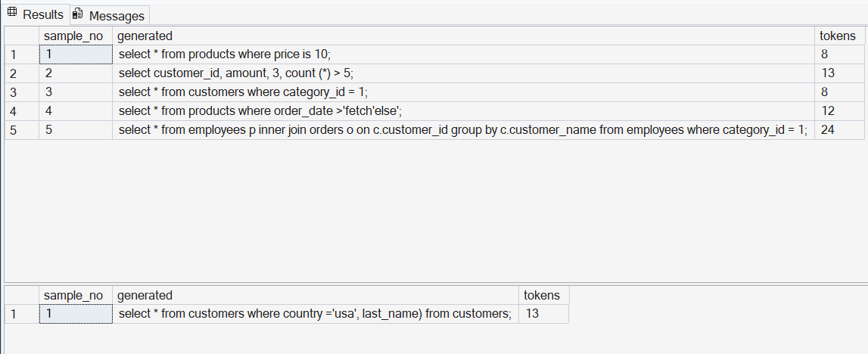Select the row 5 header in the top grid
The height and width of the screenshot is (354, 868).
pyautogui.click(x=22, y=130)
